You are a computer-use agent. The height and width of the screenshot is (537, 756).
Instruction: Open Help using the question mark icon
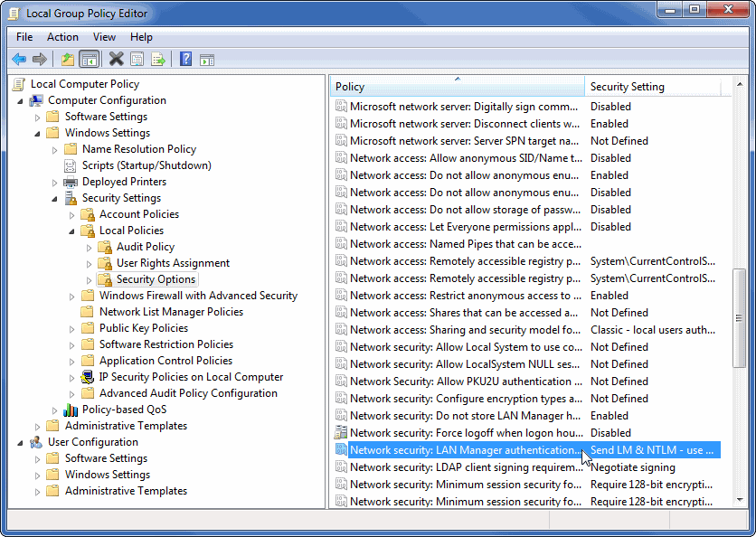pyautogui.click(x=185, y=60)
